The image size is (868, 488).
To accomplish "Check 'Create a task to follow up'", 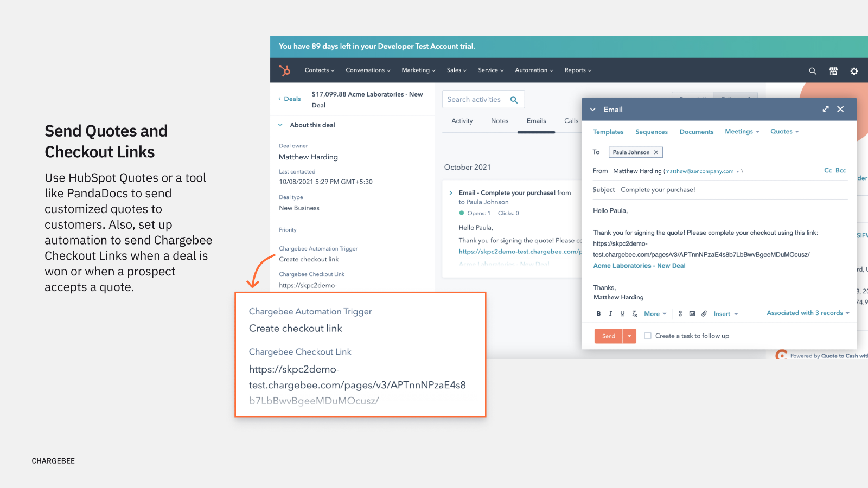I will point(648,336).
